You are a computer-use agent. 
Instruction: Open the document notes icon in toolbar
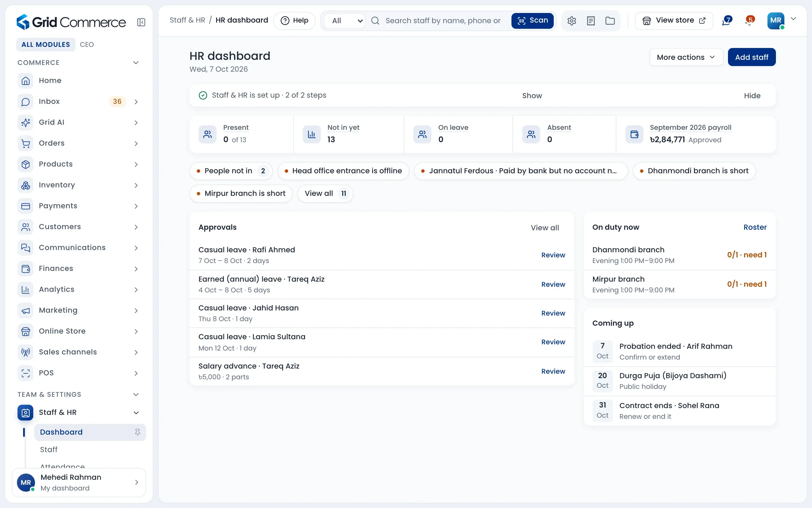coord(591,21)
